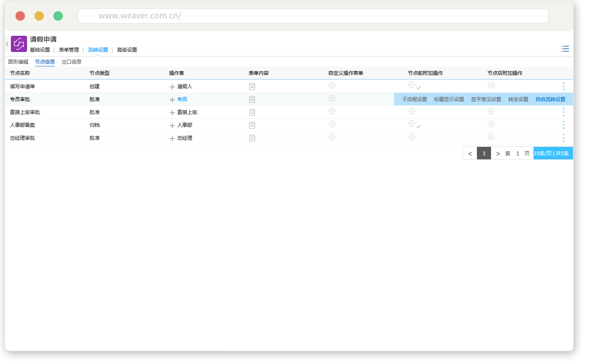The image size is (593, 364).
Task: Expand more options dots for 填写申请单 row
Action: tap(563, 86)
